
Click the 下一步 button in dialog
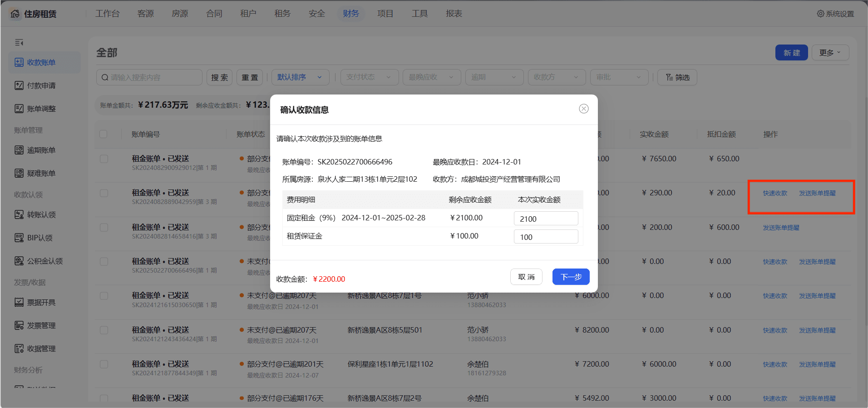pyautogui.click(x=571, y=277)
